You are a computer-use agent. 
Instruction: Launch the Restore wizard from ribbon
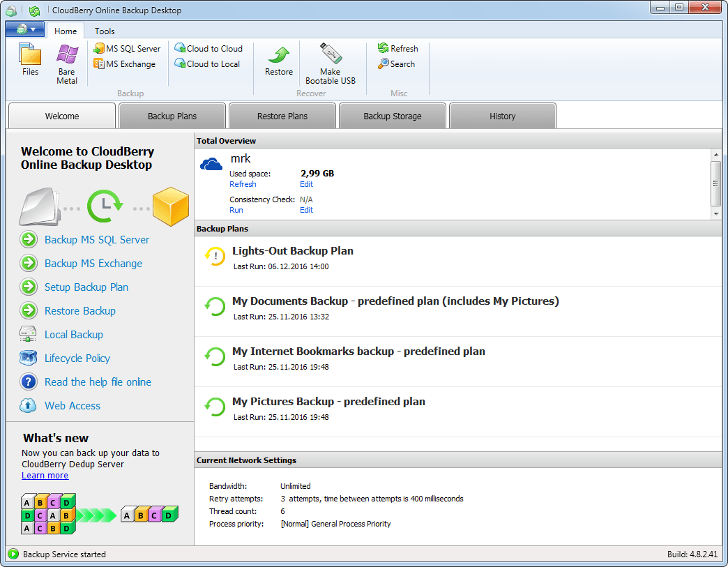click(x=278, y=61)
